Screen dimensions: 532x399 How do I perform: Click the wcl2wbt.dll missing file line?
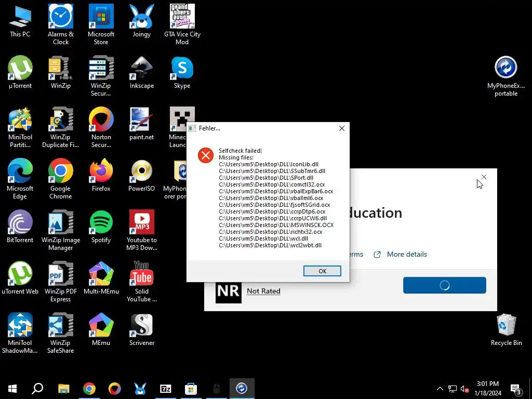tap(270, 245)
